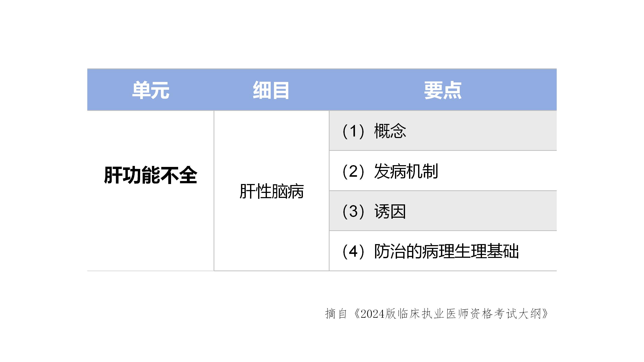The height and width of the screenshot is (362, 644).
Task: Select 考试大纲 at the footnote end
Action: point(517,314)
